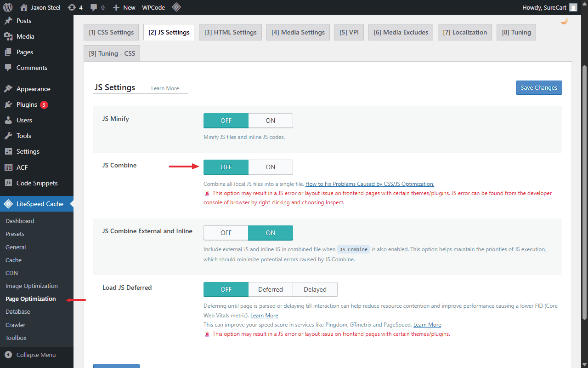
Task: Click the Comments bubble icon in sidebar
Action: [x=8, y=68]
